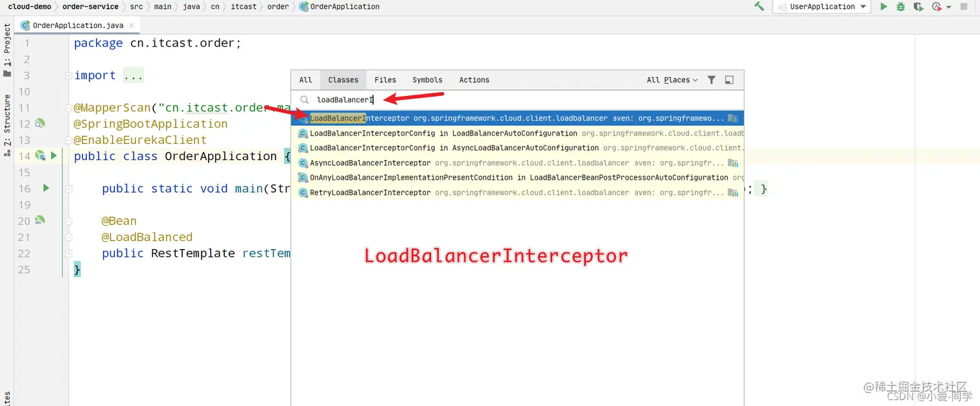Open the Structure tool window

point(7,125)
